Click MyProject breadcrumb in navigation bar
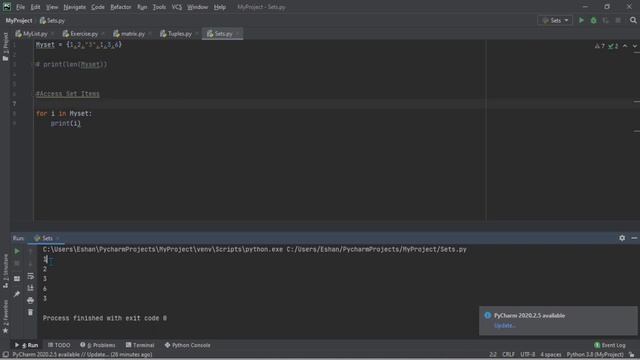The image size is (640, 360). (x=19, y=20)
